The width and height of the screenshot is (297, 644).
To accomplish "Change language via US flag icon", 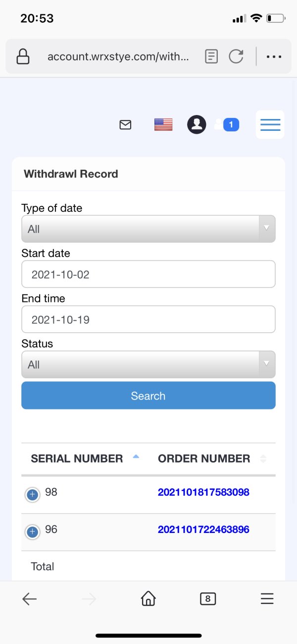I will pos(163,124).
